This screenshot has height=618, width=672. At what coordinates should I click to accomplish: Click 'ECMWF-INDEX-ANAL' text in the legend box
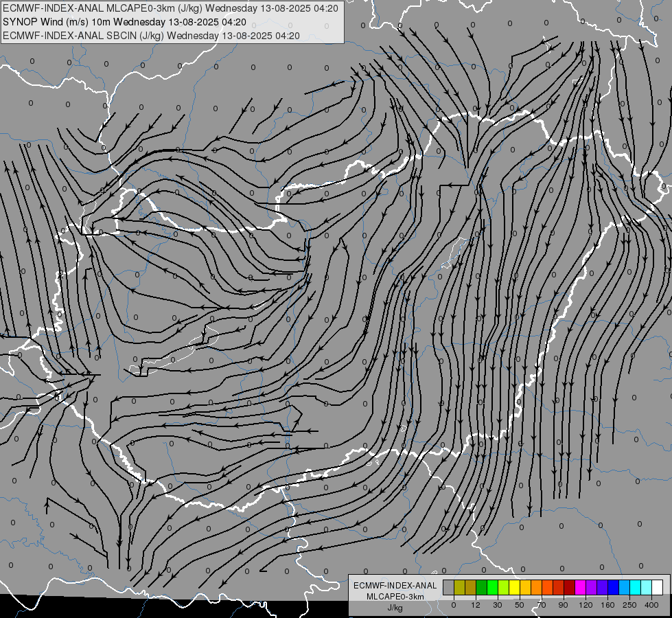(395, 586)
